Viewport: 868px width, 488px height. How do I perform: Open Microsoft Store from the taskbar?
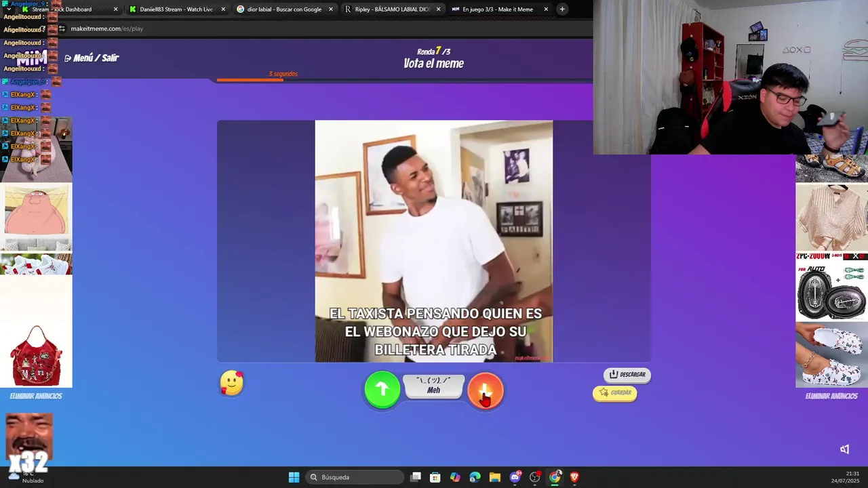tap(435, 477)
